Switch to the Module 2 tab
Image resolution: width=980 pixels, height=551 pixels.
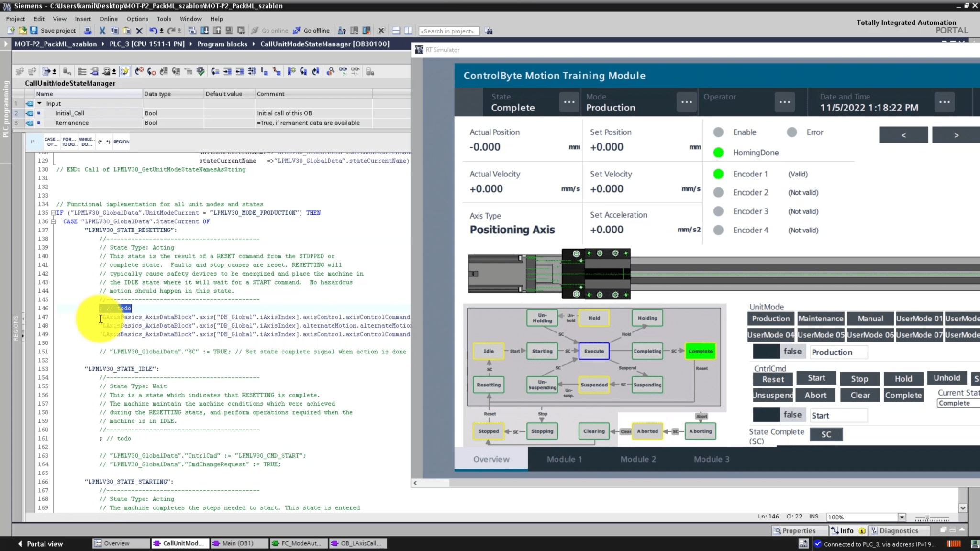(638, 459)
